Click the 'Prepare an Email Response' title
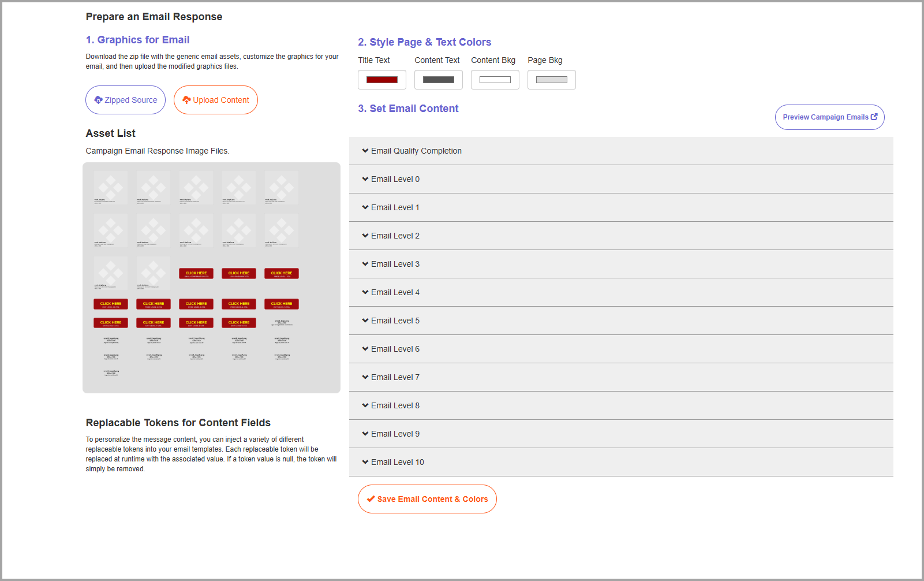 tap(154, 17)
